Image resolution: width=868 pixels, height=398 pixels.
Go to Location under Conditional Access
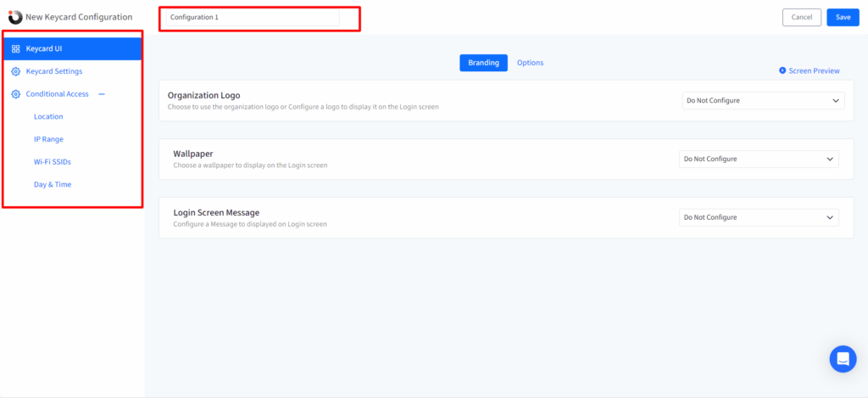[x=48, y=117]
